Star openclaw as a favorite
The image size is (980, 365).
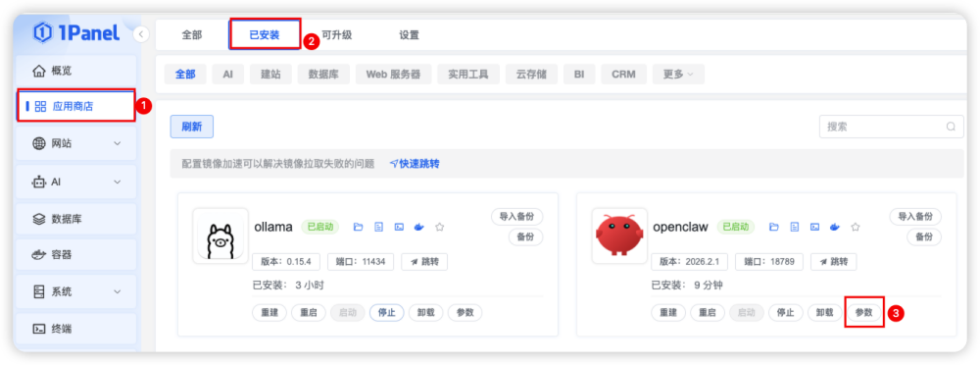click(856, 228)
